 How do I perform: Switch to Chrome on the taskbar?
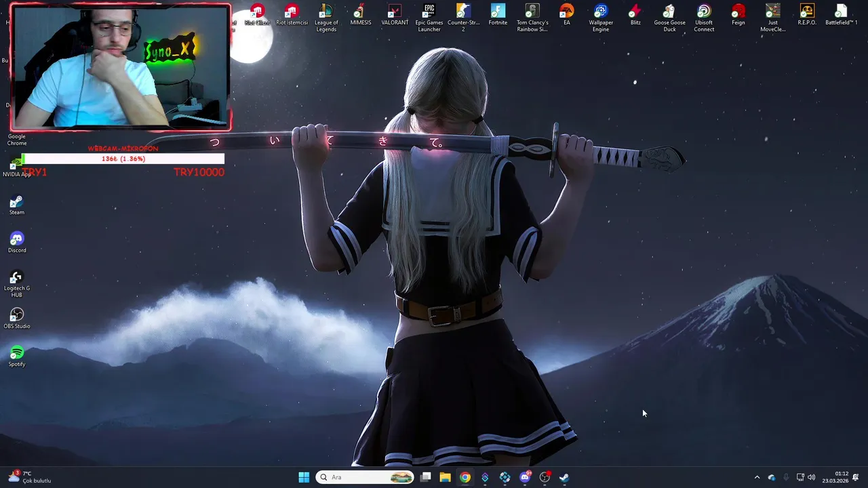pos(465,477)
